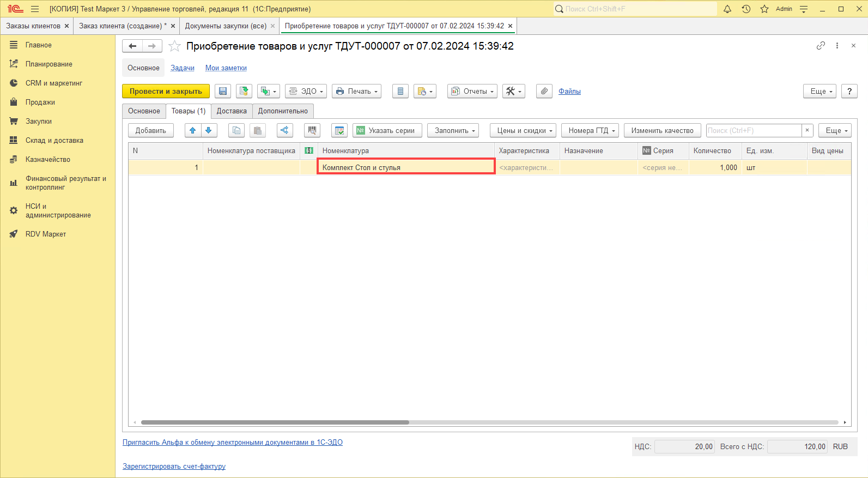The image size is (868, 478).
Task: Open the wrench-and-screwdriver tools dropdown
Action: (514, 91)
